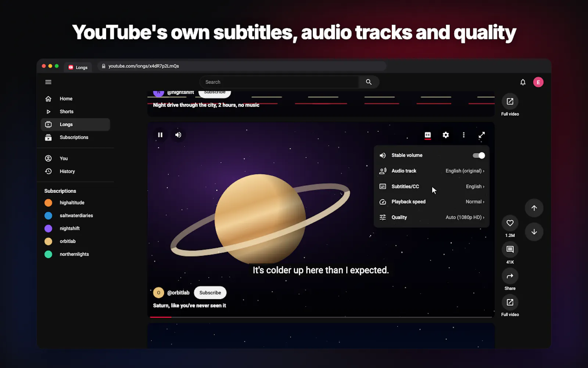Like the video with heart icon

510,223
